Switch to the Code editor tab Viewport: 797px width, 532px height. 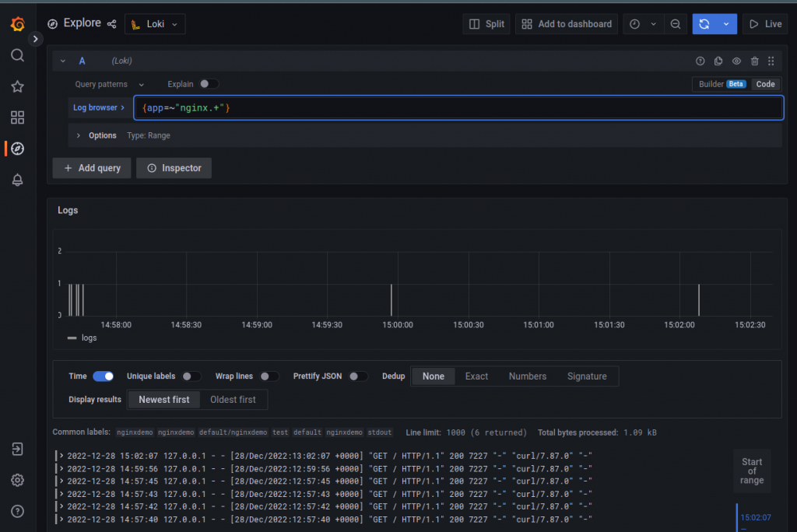(x=765, y=84)
